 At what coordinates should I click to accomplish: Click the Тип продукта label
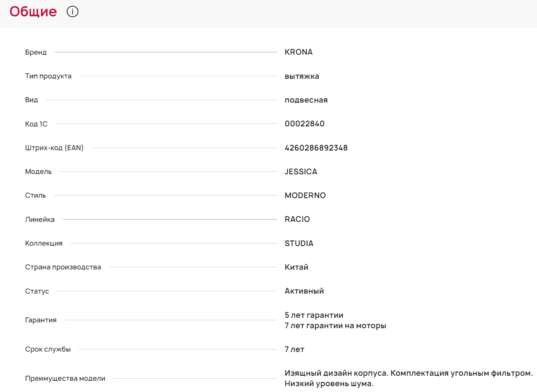(48, 76)
